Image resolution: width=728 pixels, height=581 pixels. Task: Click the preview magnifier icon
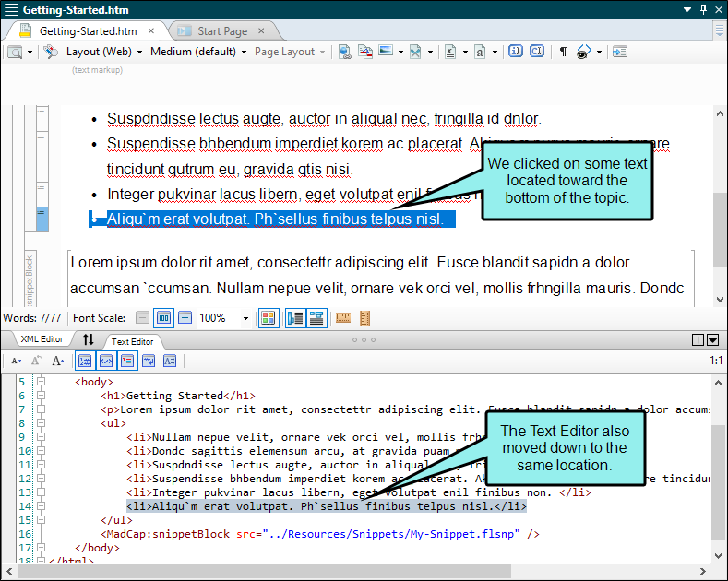[16, 52]
